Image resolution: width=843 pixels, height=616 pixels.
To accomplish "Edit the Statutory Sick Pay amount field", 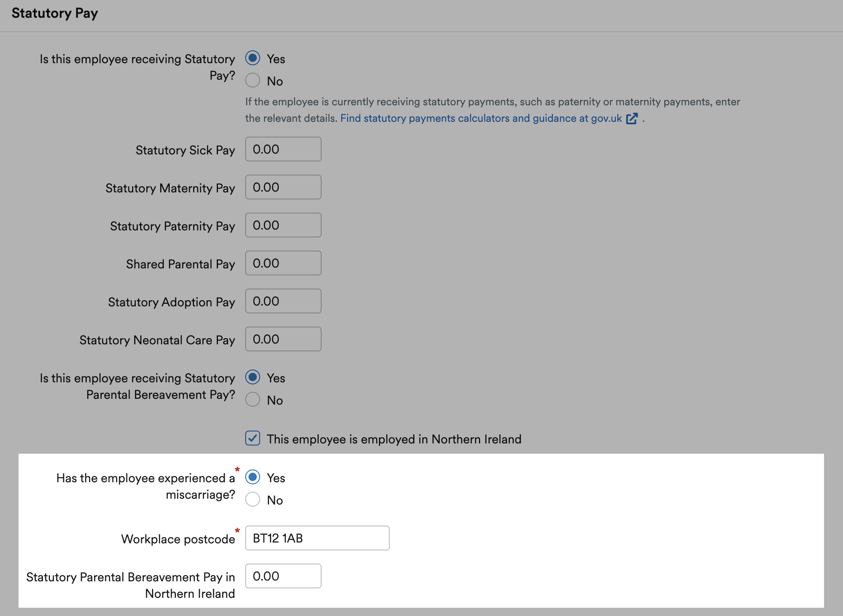I will [x=283, y=149].
